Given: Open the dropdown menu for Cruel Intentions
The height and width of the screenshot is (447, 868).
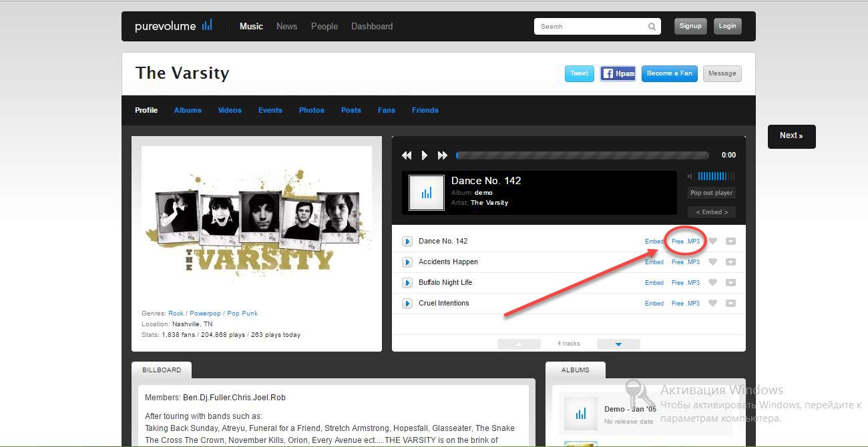Looking at the screenshot, I should pyautogui.click(x=730, y=304).
